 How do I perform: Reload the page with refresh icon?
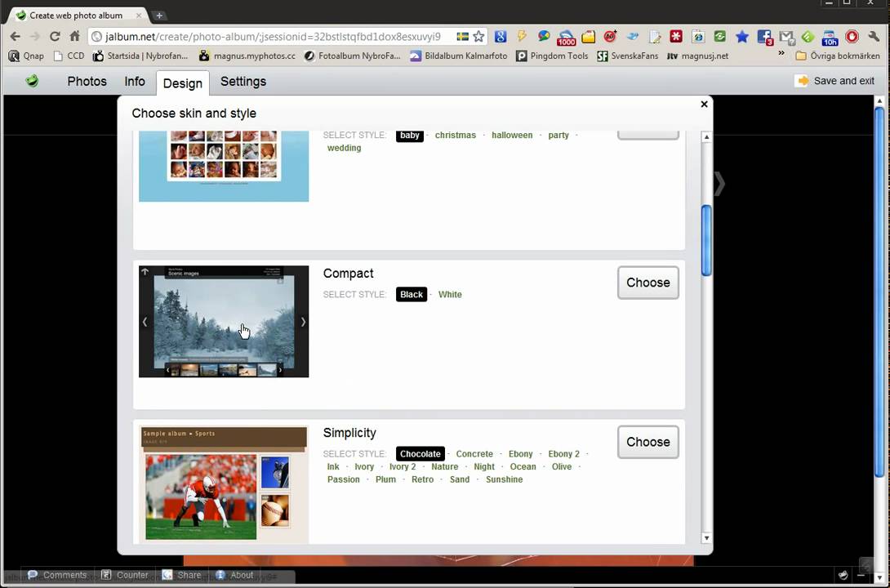pos(55,36)
